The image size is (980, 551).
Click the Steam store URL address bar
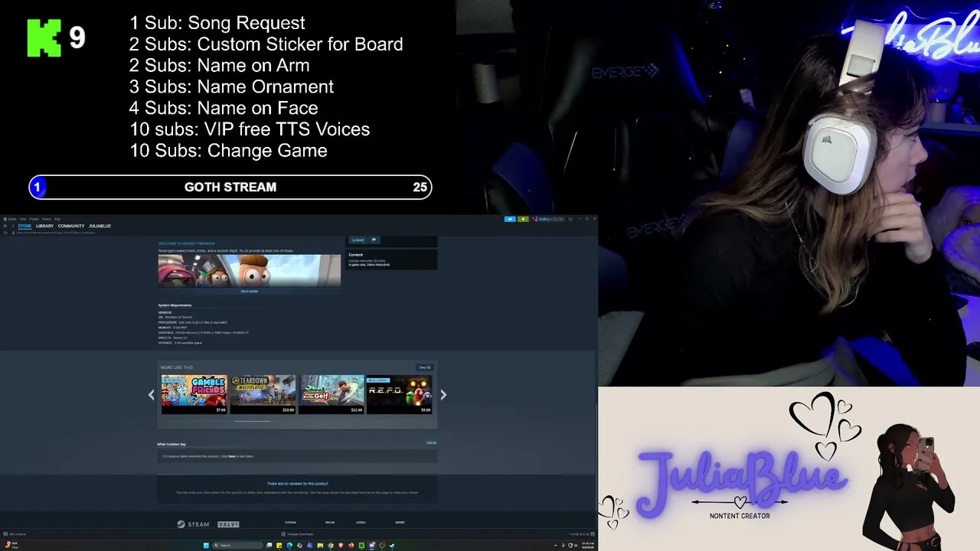click(x=56, y=232)
